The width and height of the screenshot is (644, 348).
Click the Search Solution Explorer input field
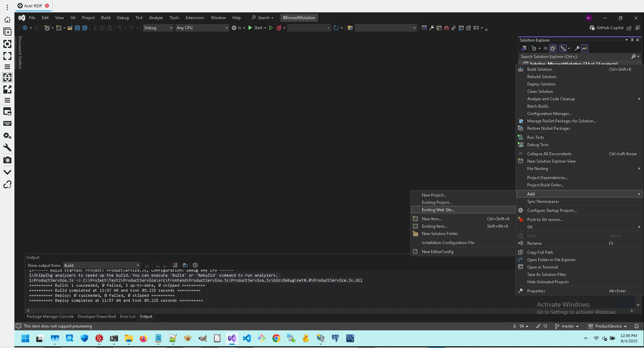point(575,57)
